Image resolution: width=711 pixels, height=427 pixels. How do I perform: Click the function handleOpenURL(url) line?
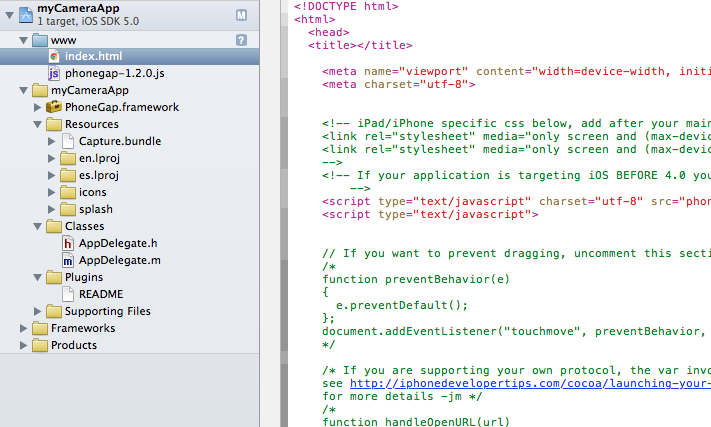tap(416, 422)
